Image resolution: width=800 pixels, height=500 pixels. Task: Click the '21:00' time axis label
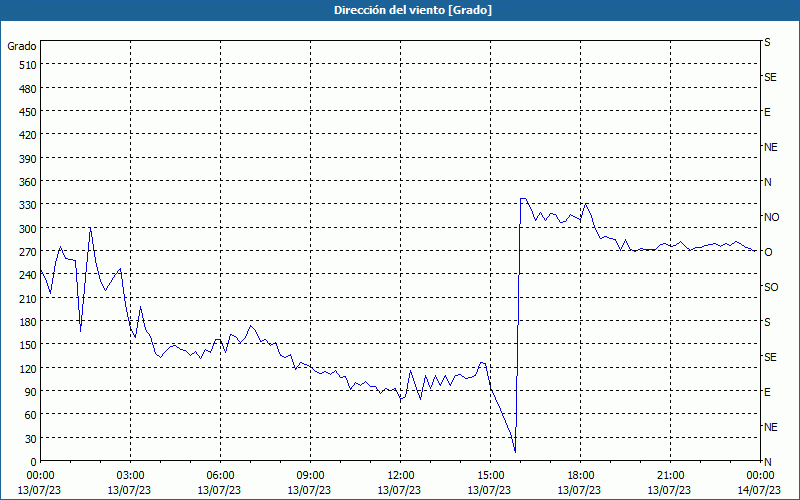point(670,476)
